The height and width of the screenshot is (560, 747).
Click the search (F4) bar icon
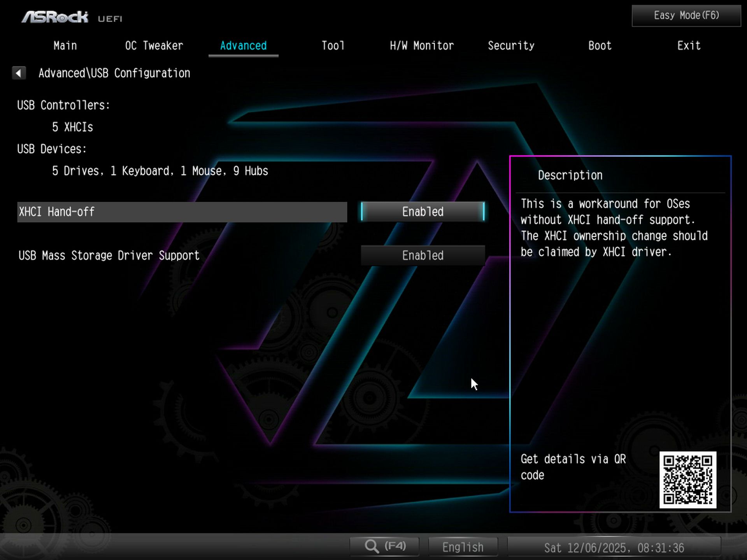coord(384,546)
